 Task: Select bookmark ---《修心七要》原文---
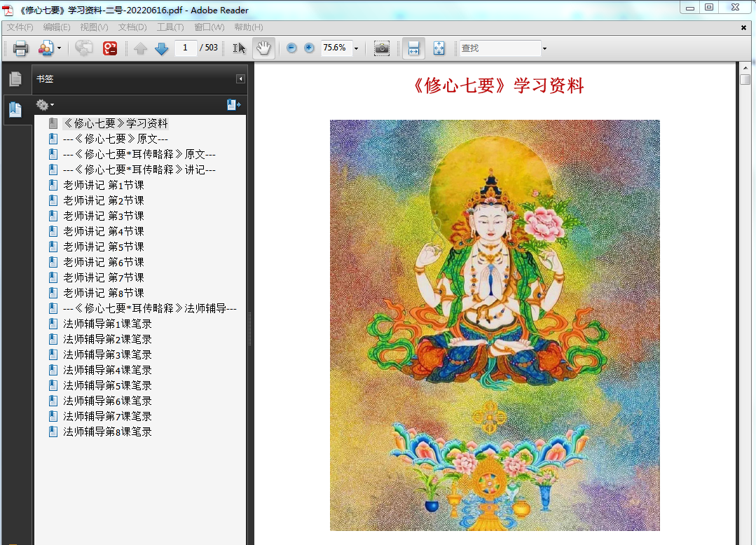pyautogui.click(x=116, y=139)
